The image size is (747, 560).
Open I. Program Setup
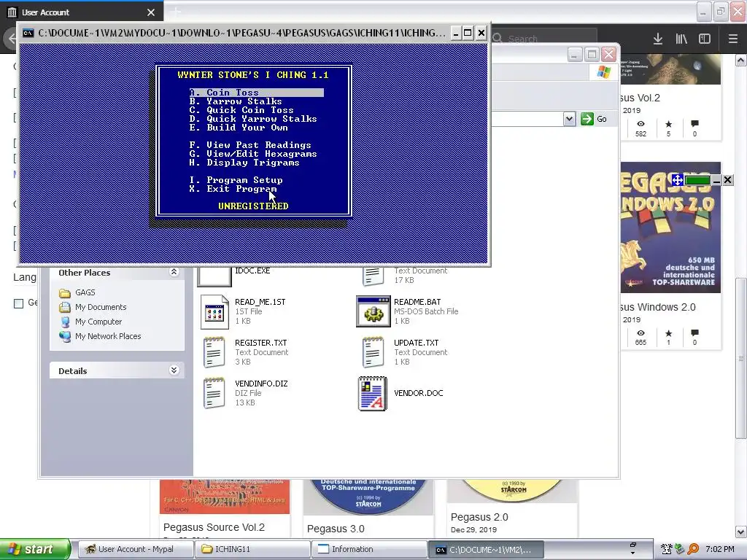(236, 180)
